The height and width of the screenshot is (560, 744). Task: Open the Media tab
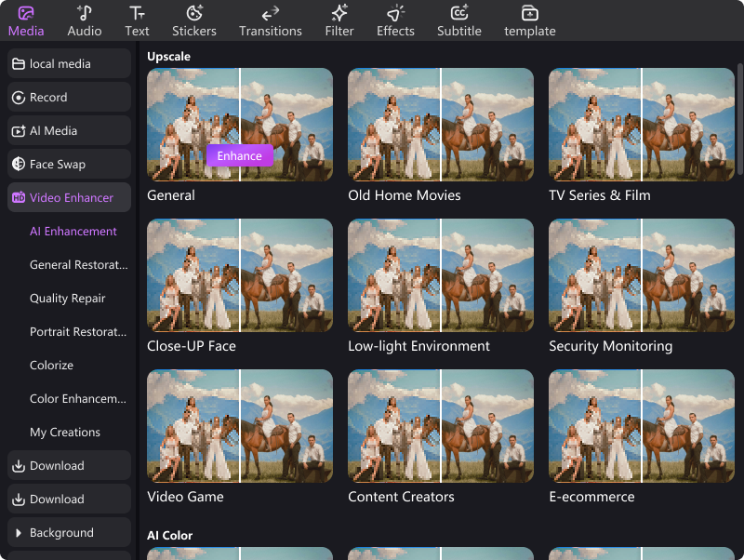(26, 21)
